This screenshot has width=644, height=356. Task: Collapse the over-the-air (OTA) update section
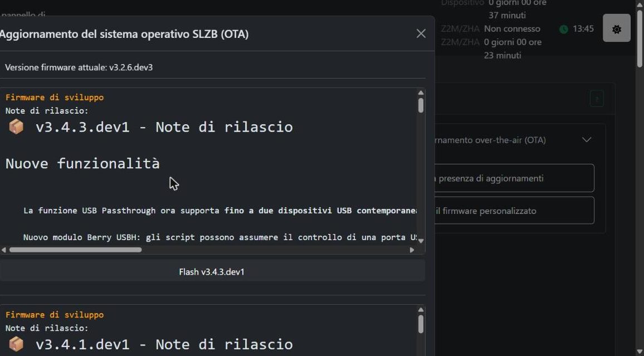click(x=587, y=140)
